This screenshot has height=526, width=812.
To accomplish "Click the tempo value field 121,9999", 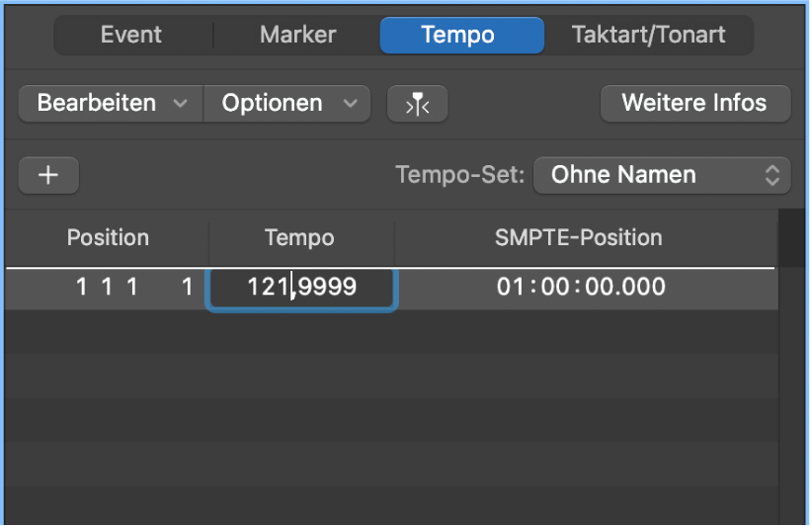I will click(x=302, y=288).
